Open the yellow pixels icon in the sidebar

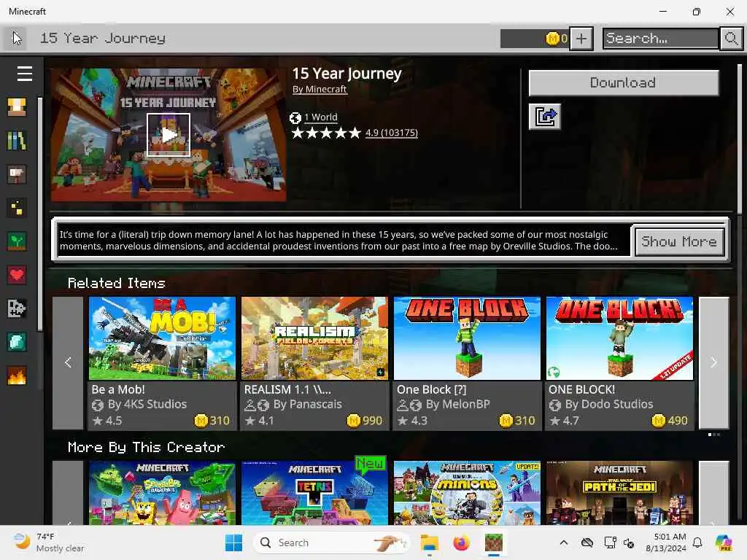point(17,208)
